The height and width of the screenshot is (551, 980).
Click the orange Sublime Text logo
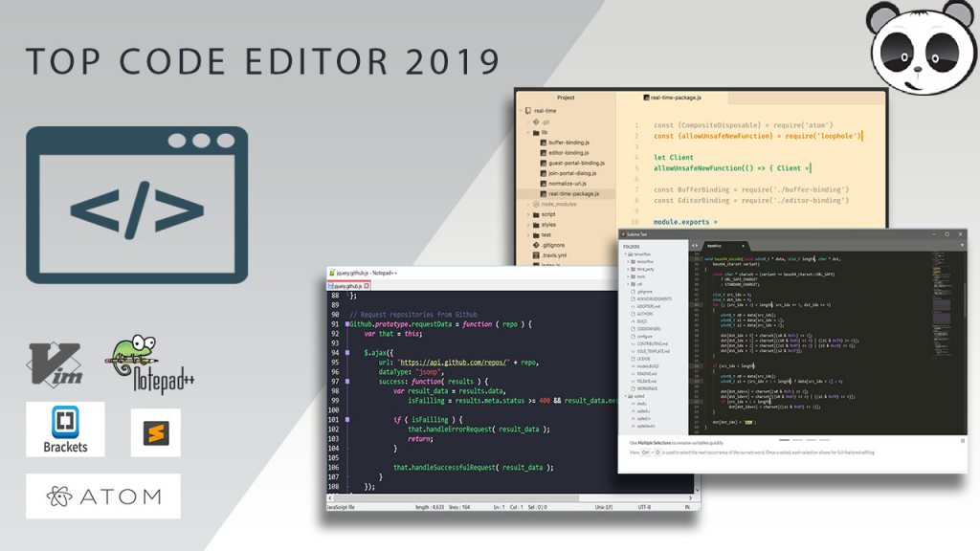point(155,432)
